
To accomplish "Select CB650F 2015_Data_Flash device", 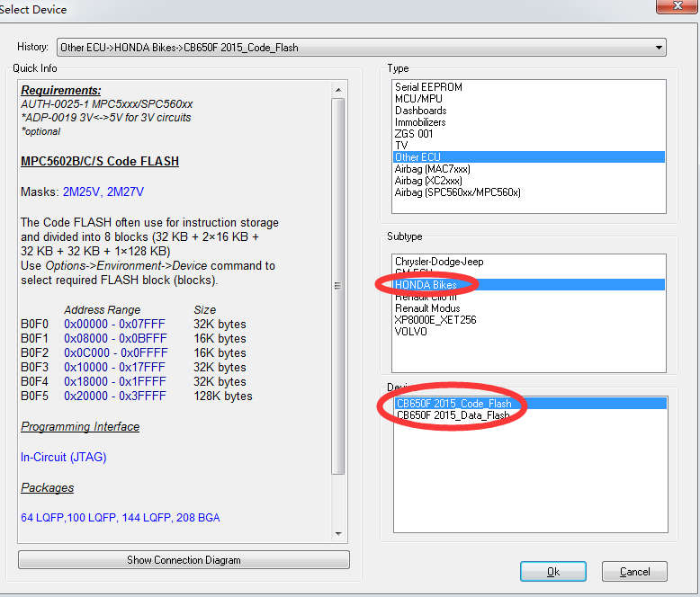I will tap(453, 415).
